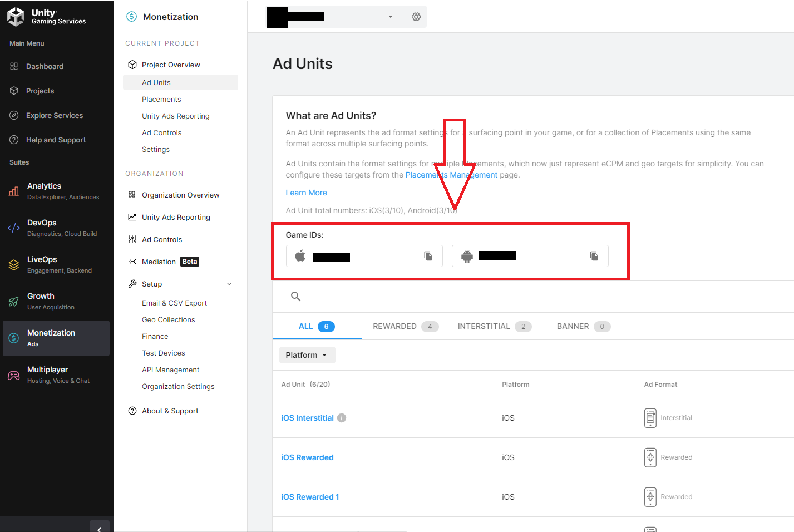The width and height of the screenshot is (794, 532).
Task: Switch to the BANNER tab
Action: click(x=584, y=326)
